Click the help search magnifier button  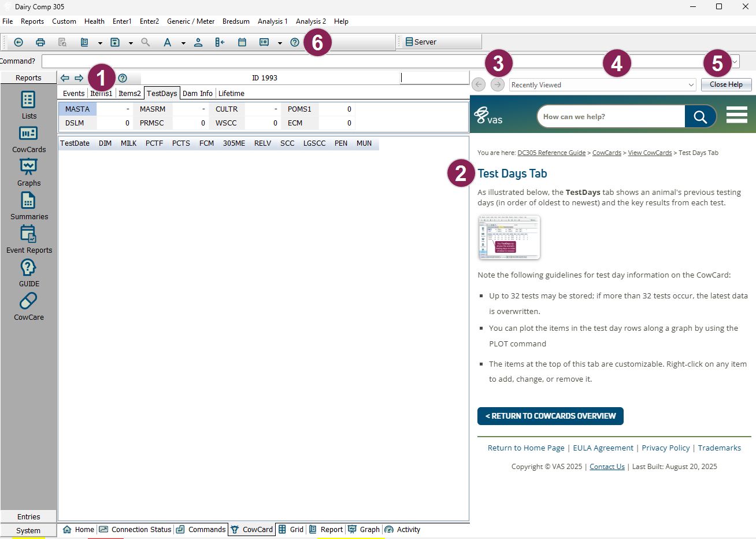pos(700,117)
